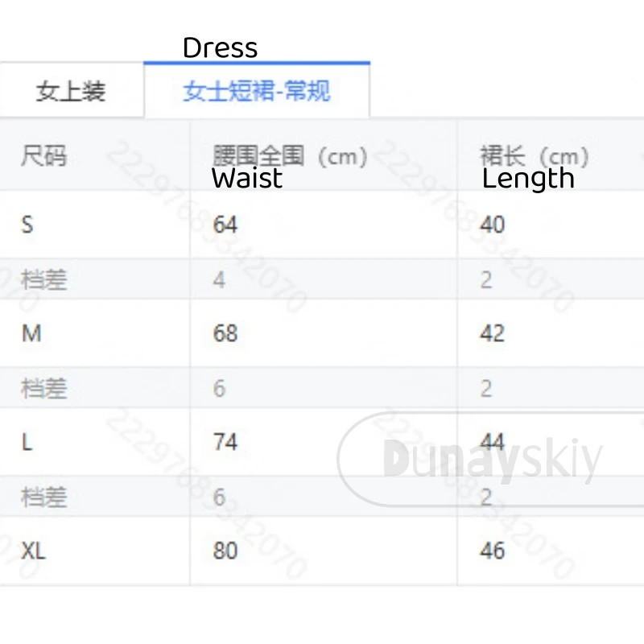The image size is (644, 644).
Task: Click waist value 74 for size L
Action: [225, 442]
